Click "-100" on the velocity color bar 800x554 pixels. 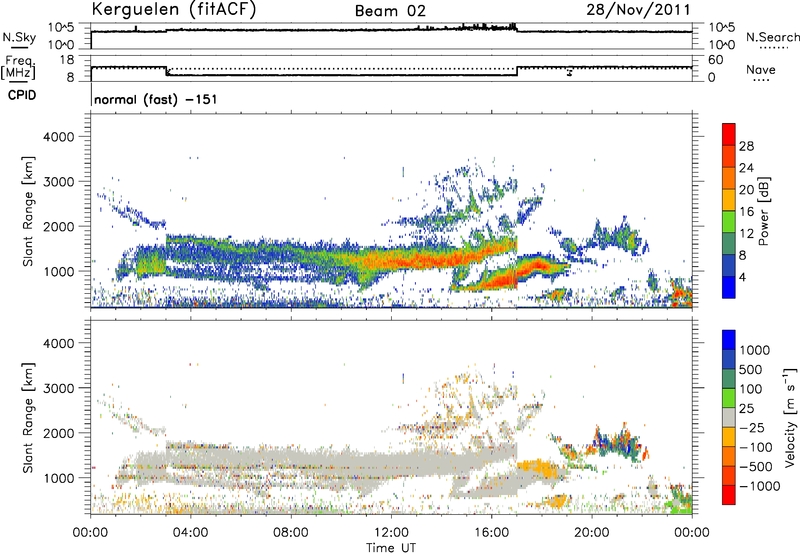pyautogui.click(x=756, y=447)
